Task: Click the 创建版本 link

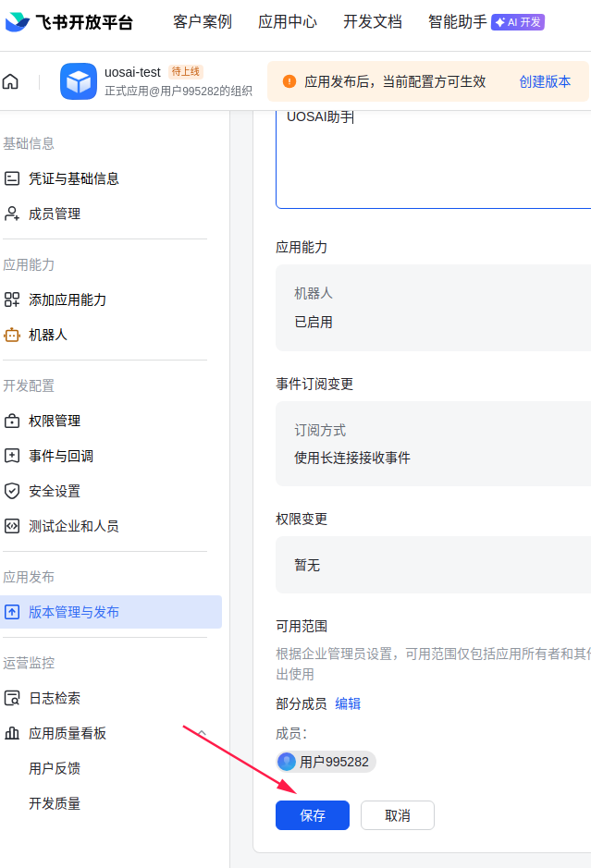Action: coord(545,81)
